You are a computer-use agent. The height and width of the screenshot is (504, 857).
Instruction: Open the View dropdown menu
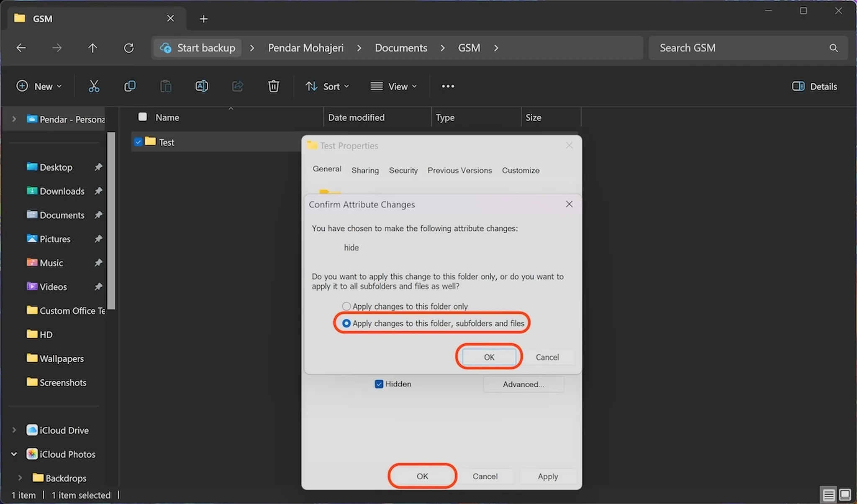[393, 86]
